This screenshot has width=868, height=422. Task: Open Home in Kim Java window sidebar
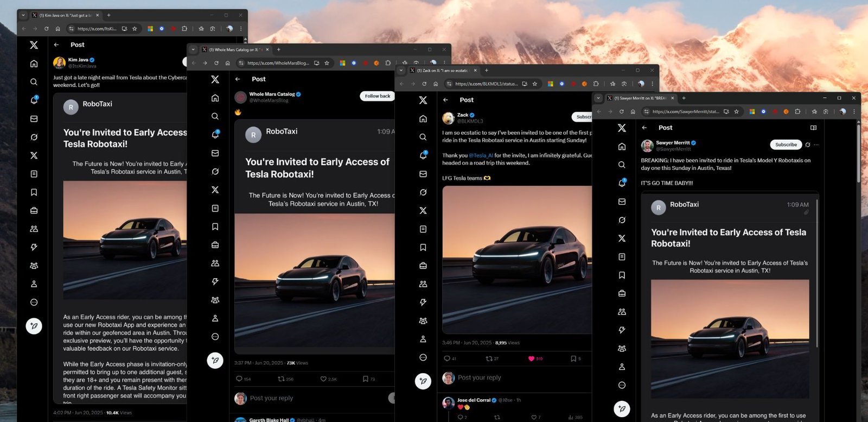34,64
